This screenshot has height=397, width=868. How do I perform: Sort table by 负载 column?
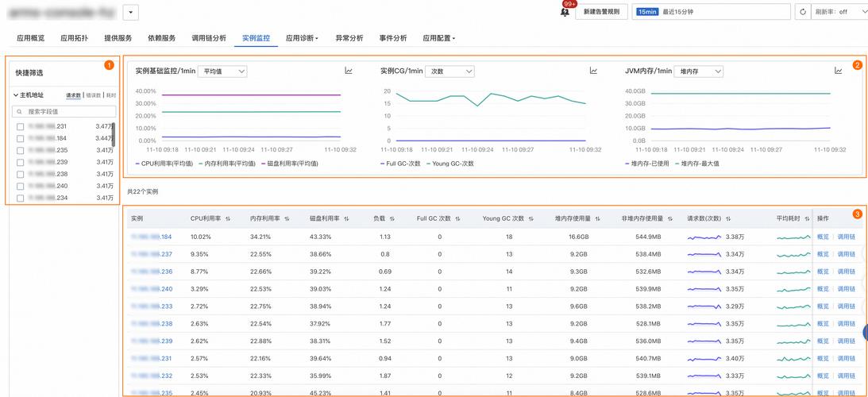tap(392, 218)
